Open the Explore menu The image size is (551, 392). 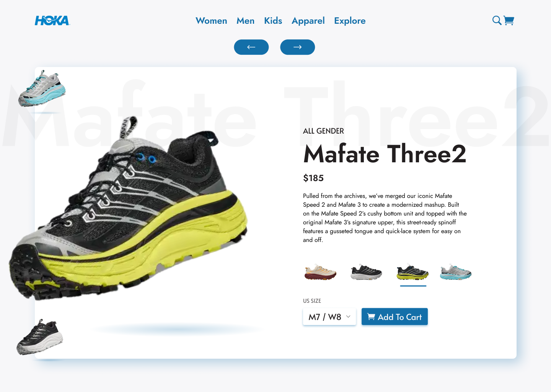pos(350,21)
